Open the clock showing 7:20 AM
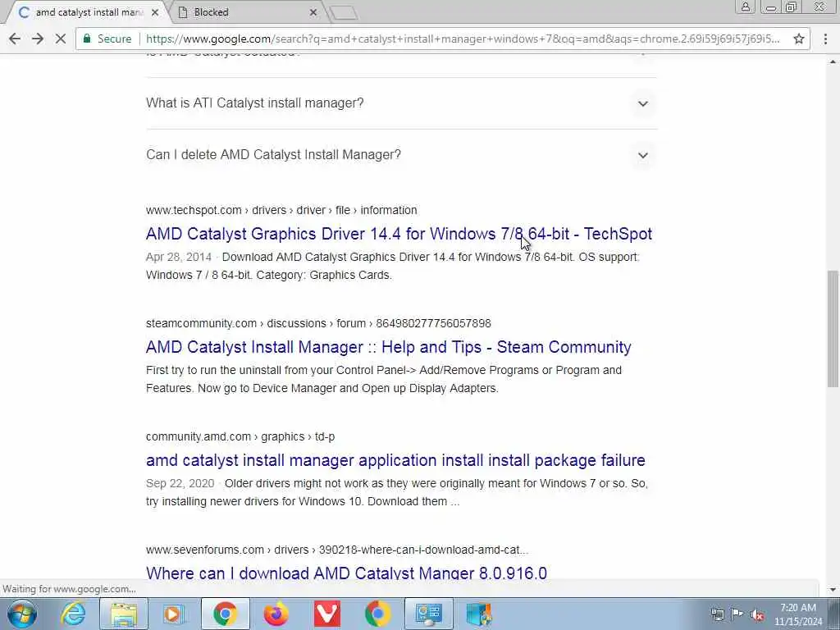Viewport: 840px width, 630px height. [798, 614]
